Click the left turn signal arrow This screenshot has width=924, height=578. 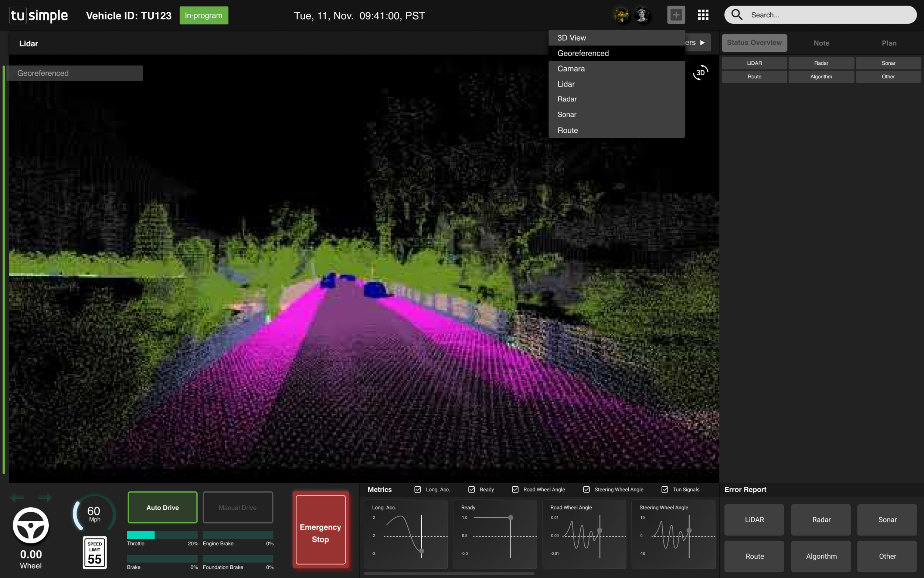coord(17,497)
